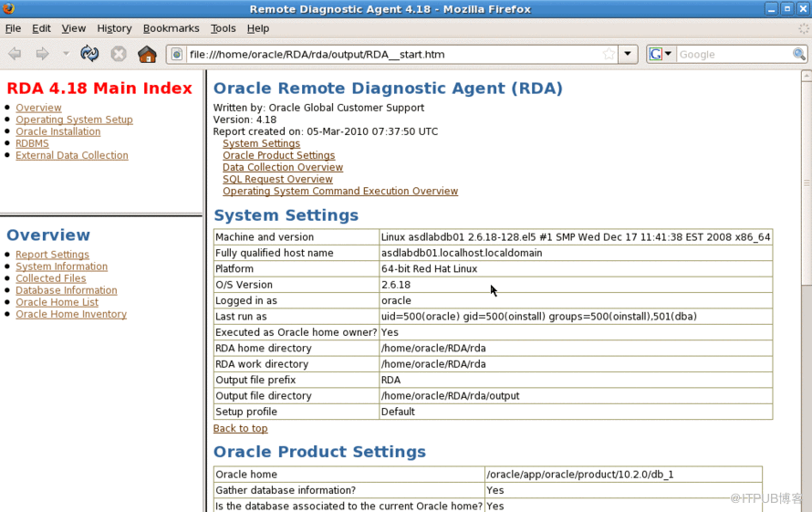The width and height of the screenshot is (812, 512).
Task: Jump to the SQL Request Overview link
Action: (277, 179)
